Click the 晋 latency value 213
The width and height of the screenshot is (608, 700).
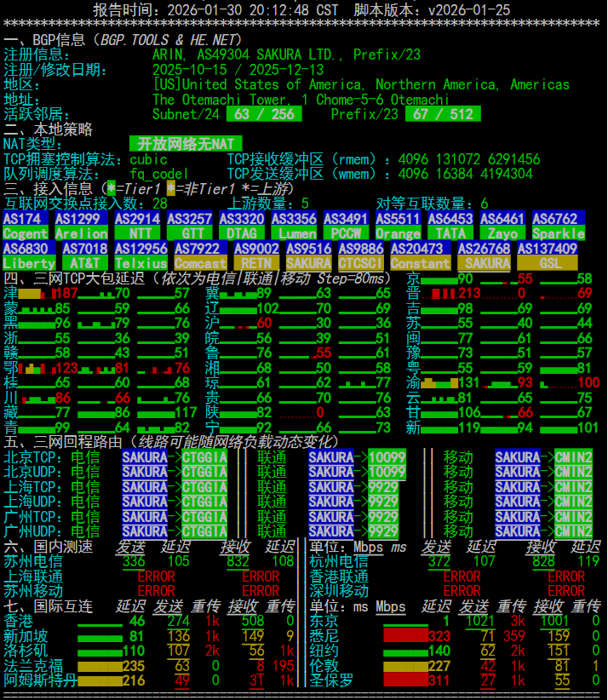tap(468, 293)
